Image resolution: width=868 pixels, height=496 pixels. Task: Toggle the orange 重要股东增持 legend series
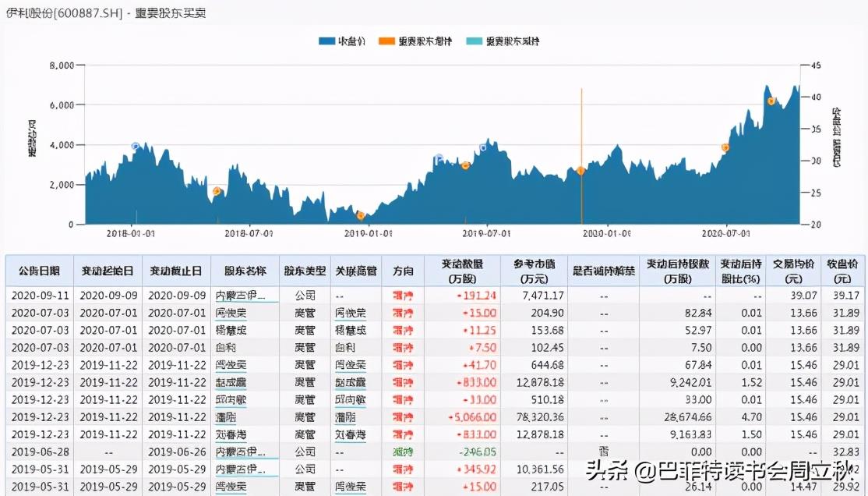coord(415,41)
